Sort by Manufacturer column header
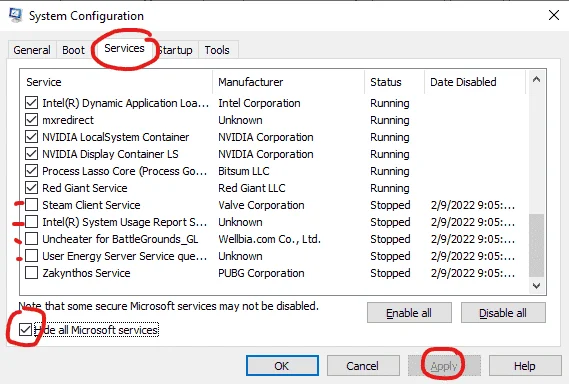 [x=288, y=82]
